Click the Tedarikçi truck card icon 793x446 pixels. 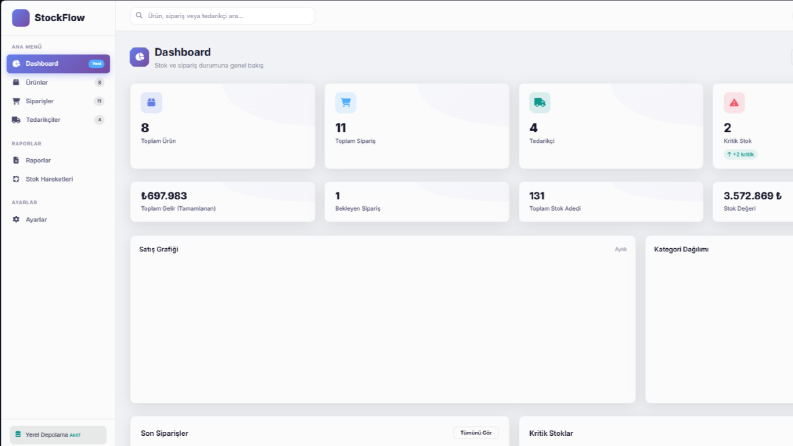(x=540, y=103)
